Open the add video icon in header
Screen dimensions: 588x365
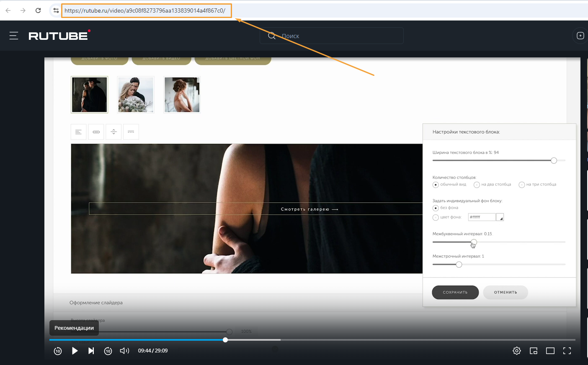(x=580, y=36)
